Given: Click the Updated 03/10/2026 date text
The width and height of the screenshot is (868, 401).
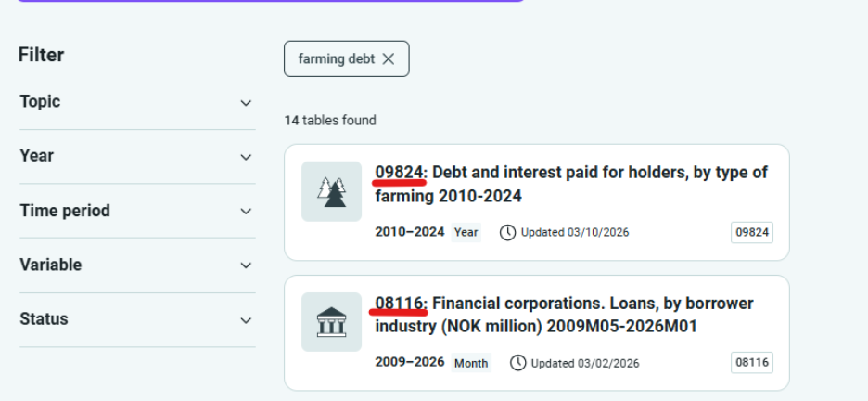Looking at the screenshot, I should [x=575, y=232].
